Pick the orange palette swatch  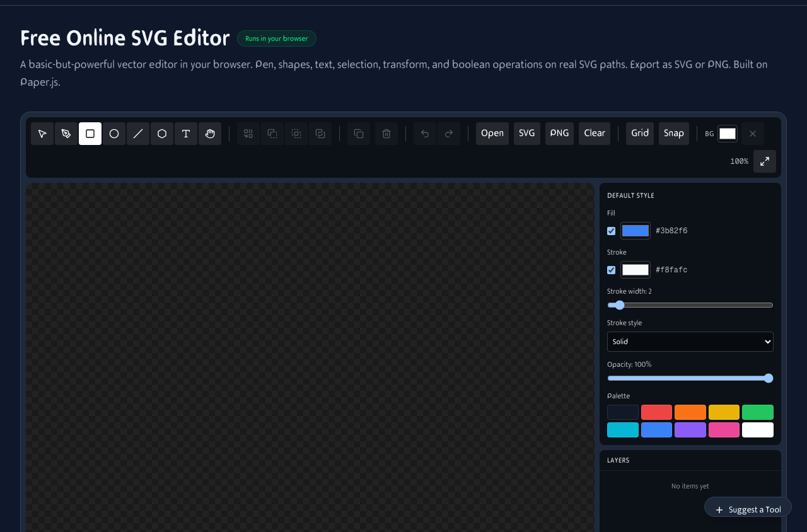point(690,412)
